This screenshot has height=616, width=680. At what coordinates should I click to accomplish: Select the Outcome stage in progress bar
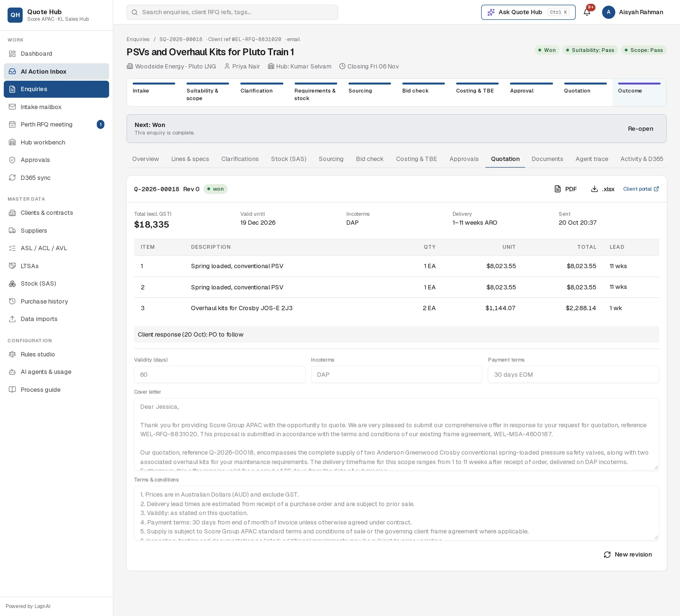pos(639,93)
